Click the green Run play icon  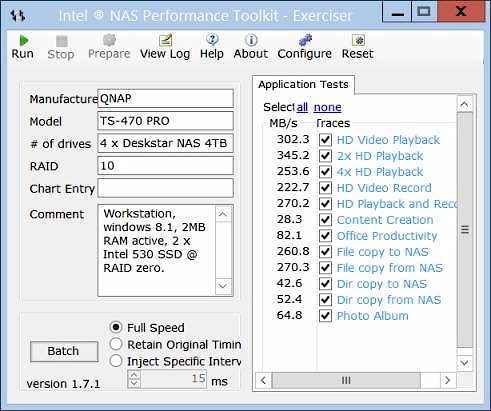(23, 41)
